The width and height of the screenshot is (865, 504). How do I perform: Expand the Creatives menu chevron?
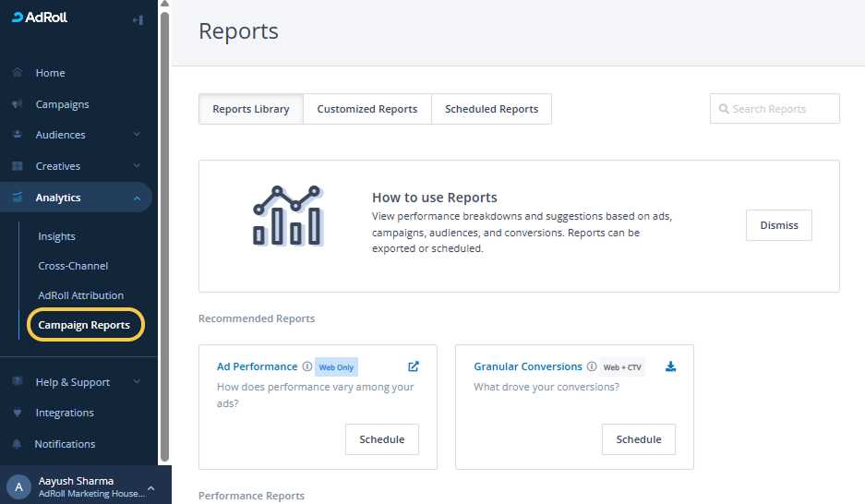[137, 166]
